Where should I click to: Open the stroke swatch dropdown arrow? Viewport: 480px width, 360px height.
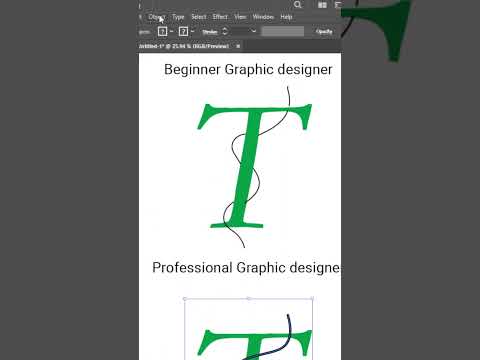click(x=192, y=31)
